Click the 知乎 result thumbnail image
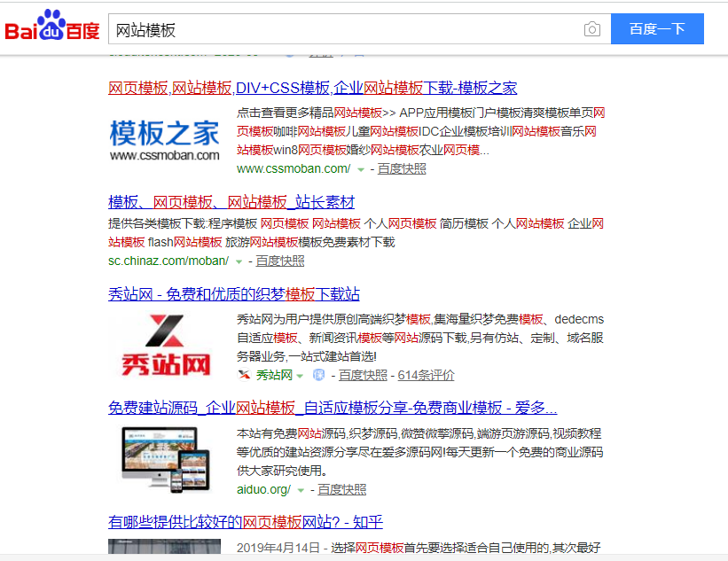728x561 pixels. coord(164,546)
